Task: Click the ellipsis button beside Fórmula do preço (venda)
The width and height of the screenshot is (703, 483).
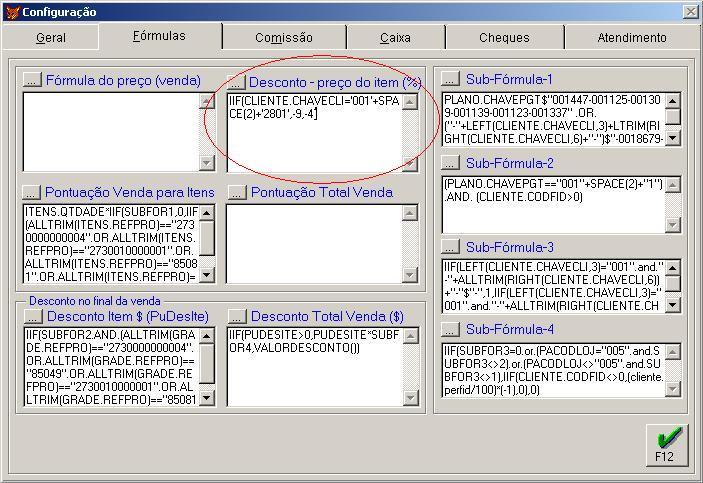Action: tap(32, 80)
